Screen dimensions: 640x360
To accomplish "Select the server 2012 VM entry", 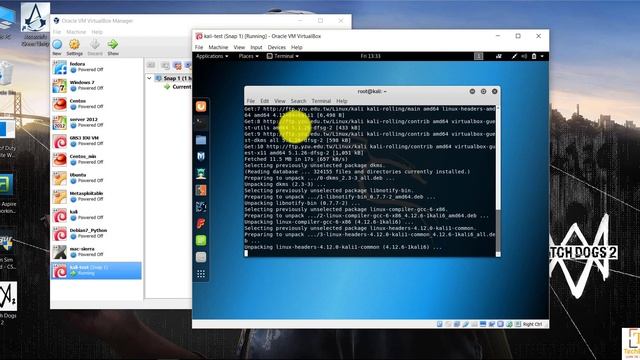I will 96,122.
